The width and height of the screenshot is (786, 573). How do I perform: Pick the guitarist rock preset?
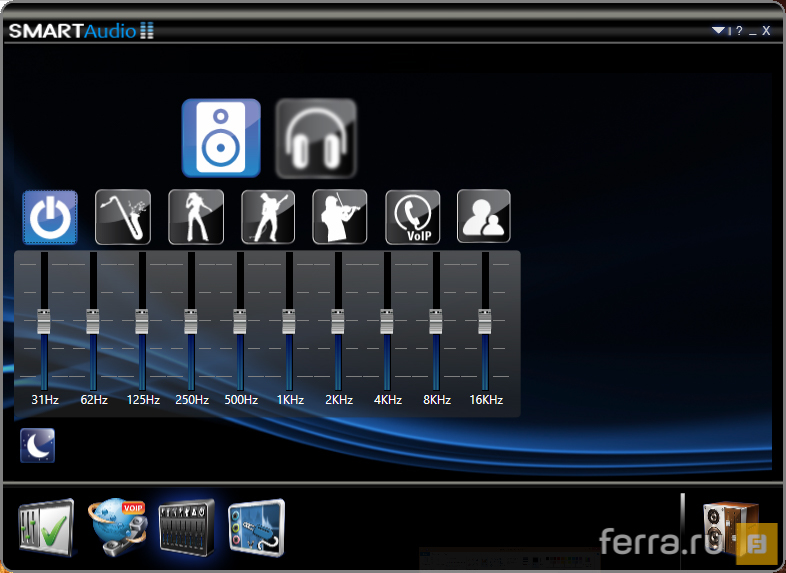tap(268, 217)
